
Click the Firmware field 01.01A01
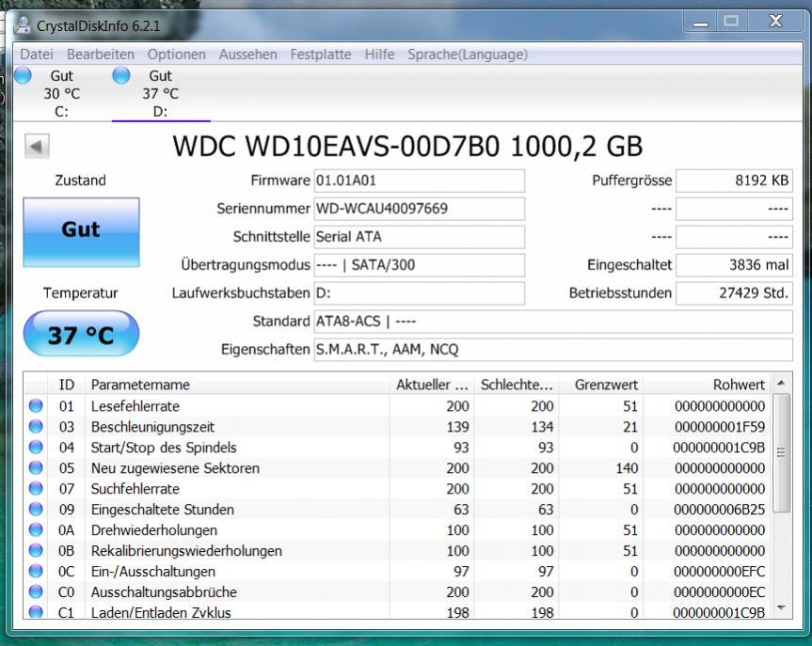click(x=419, y=181)
